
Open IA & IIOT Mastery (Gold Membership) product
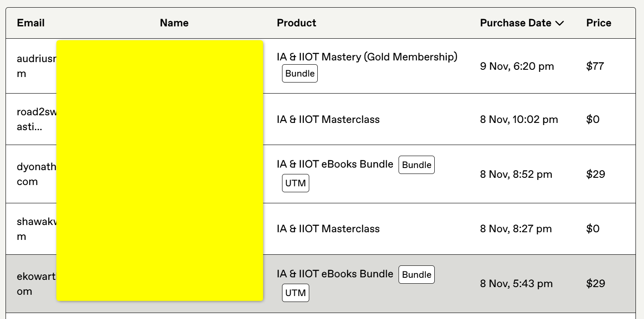[367, 57]
